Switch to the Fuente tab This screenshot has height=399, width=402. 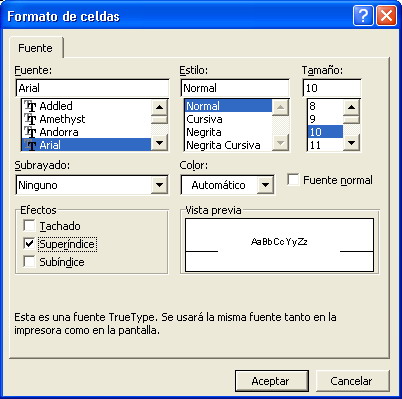tap(35, 48)
